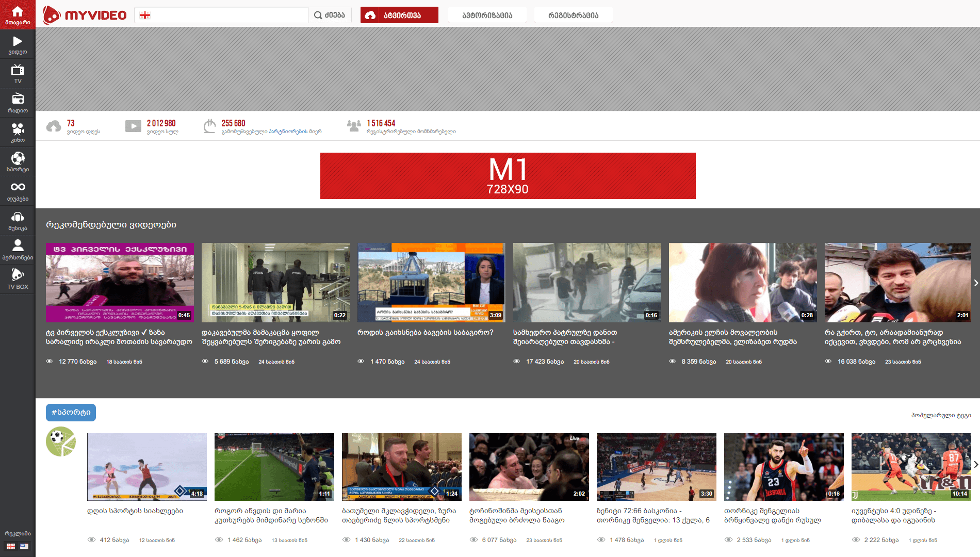Open the Sport soccer ball sidebar icon

point(18,162)
